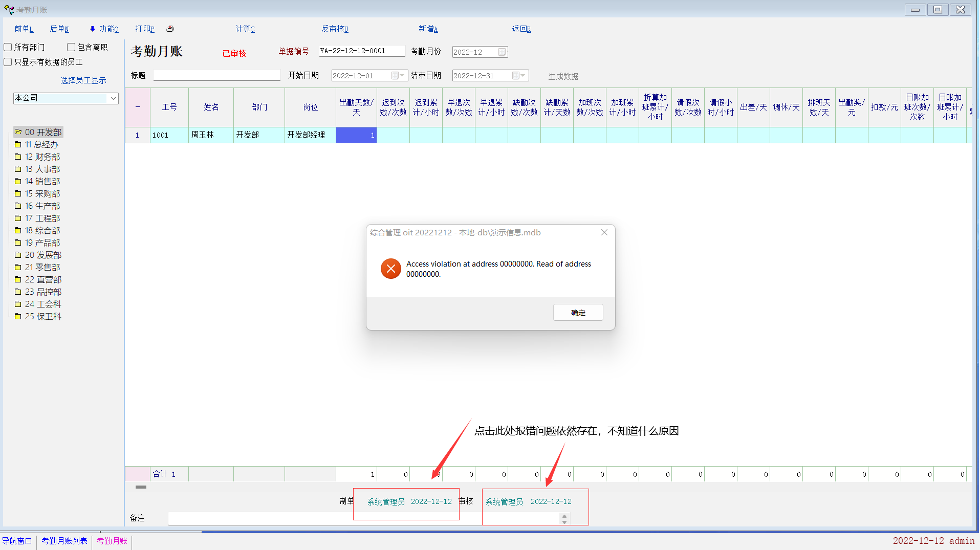
Task: Click the printer icon beside 打印P
Action: pyautogui.click(x=170, y=29)
